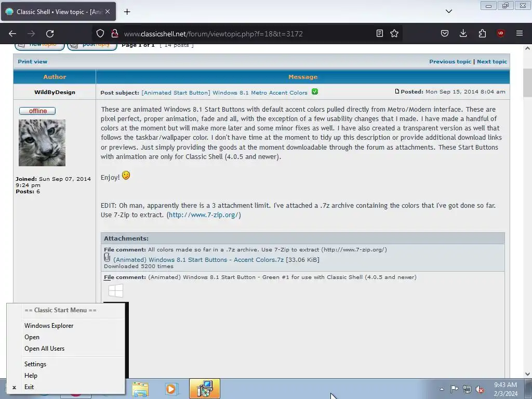Image resolution: width=532 pixels, height=399 pixels.
Task: Click the paperclip attachment icon
Action: click(107, 258)
